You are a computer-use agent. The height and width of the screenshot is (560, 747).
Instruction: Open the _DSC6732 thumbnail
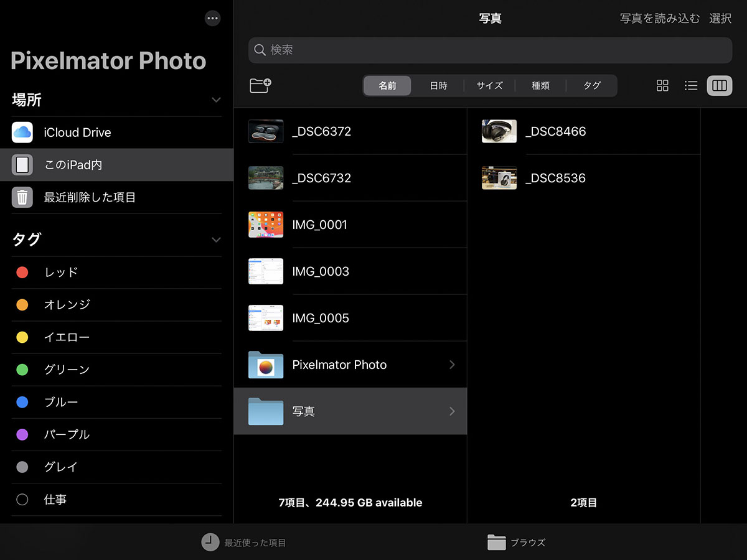pyautogui.click(x=266, y=178)
